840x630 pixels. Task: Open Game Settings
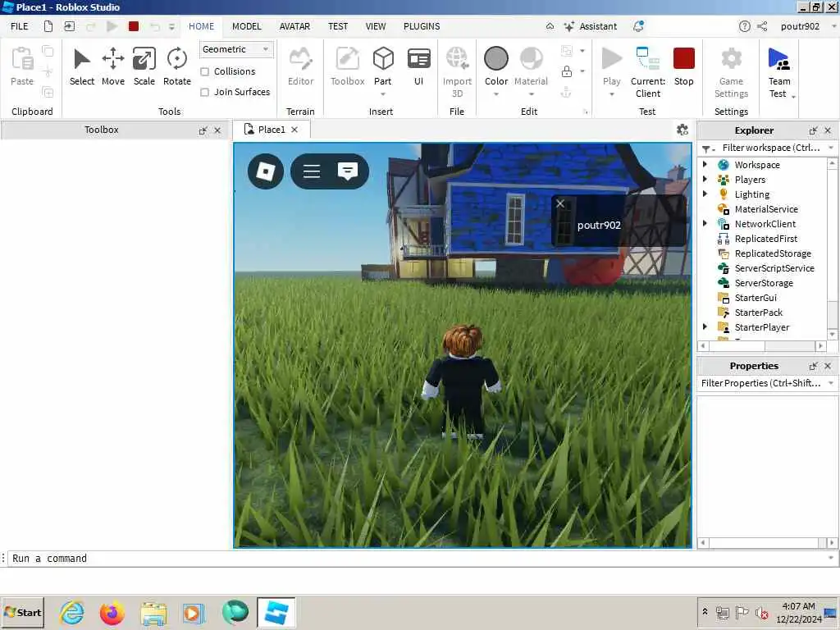pyautogui.click(x=731, y=72)
